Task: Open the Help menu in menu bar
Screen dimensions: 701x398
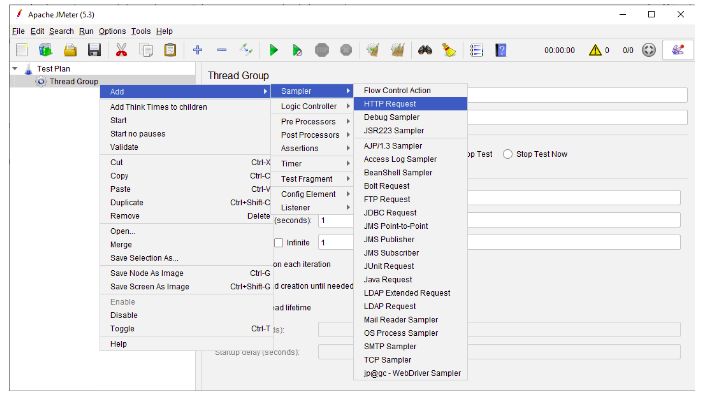Action: (164, 31)
